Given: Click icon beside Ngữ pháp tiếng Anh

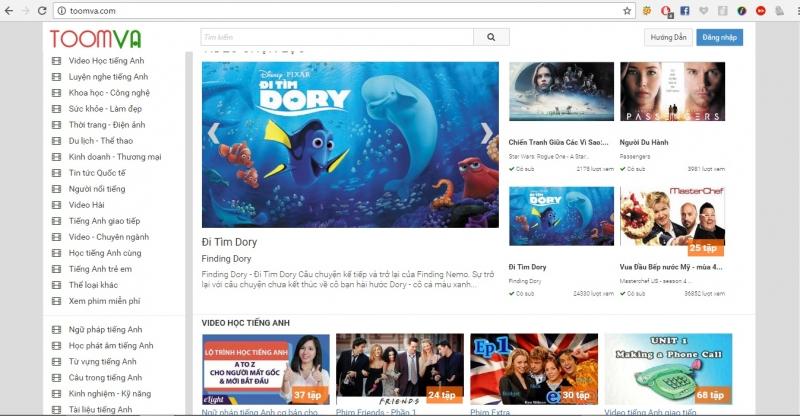Looking at the screenshot, I should pyautogui.click(x=56, y=330).
